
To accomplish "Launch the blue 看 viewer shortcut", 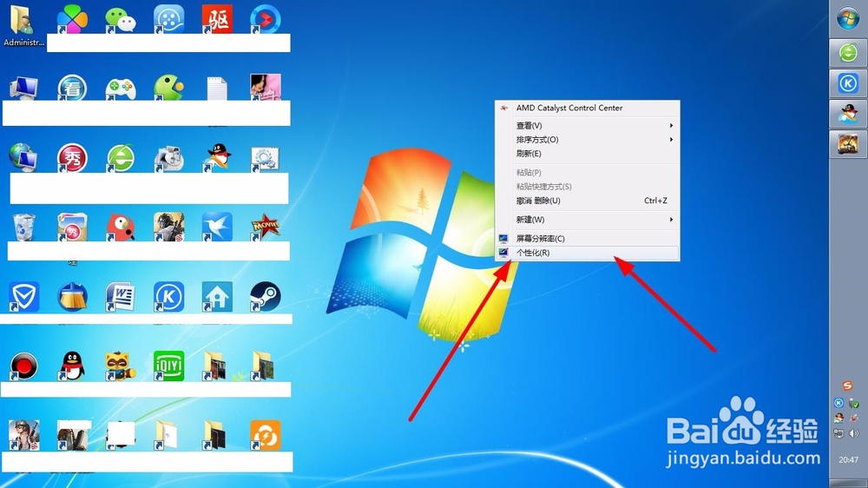I will click(72, 88).
